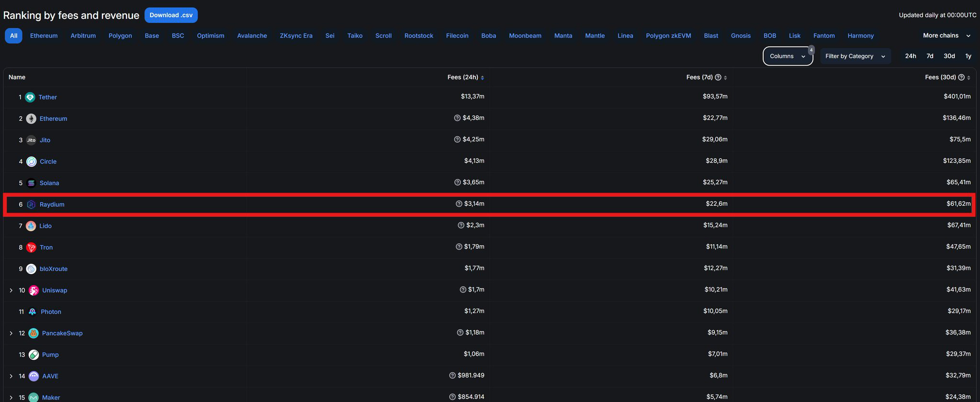The width and height of the screenshot is (980, 402).
Task: Click Circle's $28,9m 7d fees value
Action: pos(716,161)
